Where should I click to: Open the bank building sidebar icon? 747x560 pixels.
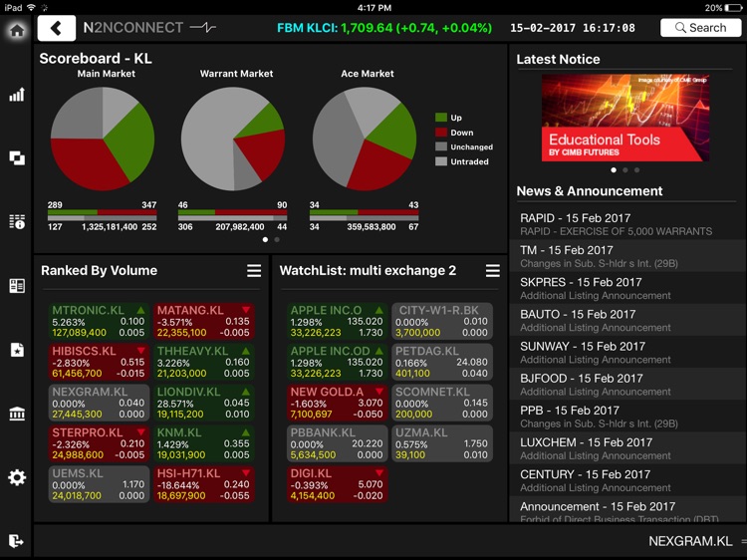(17, 414)
